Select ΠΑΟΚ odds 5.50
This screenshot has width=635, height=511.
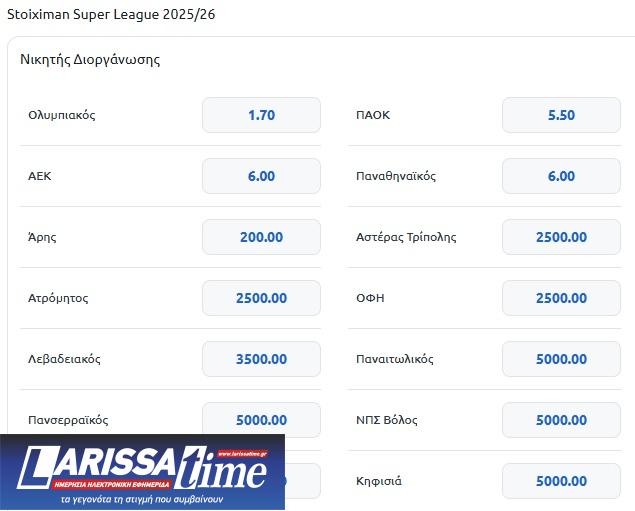pos(561,115)
